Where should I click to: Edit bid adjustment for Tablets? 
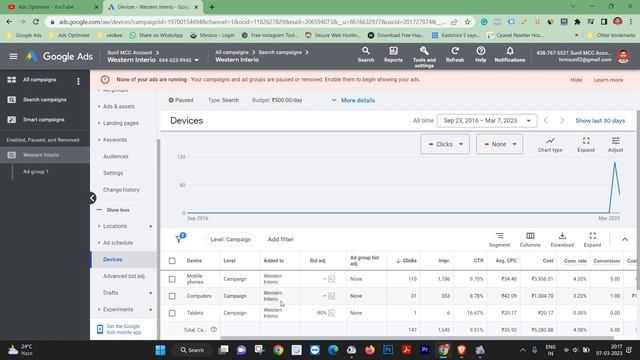pos(331,313)
